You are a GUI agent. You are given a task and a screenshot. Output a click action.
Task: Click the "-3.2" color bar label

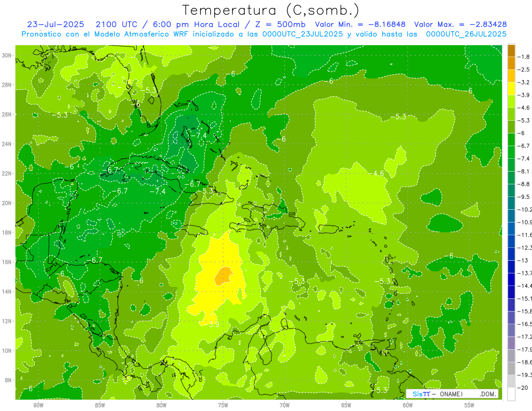click(524, 82)
